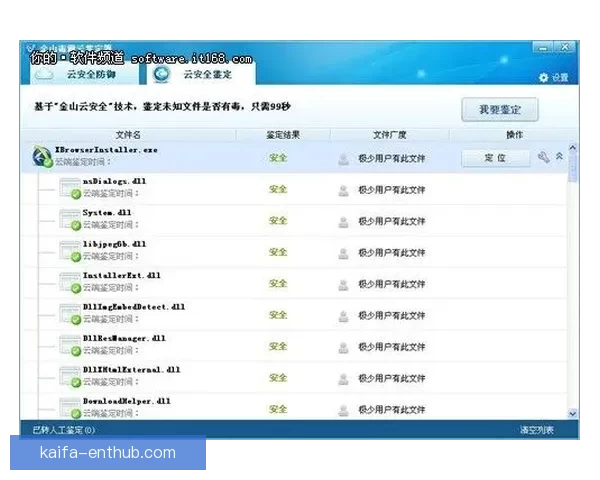Viewport: 600px width, 480px height.
Task: Sort by 鉴定结果 column header
Action: pyautogui.click(x=283, y=135)
